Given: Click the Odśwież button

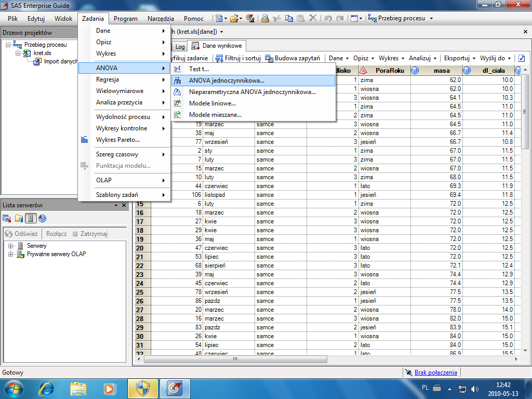Looking at the screenshot, I should [x=21, y=234].
